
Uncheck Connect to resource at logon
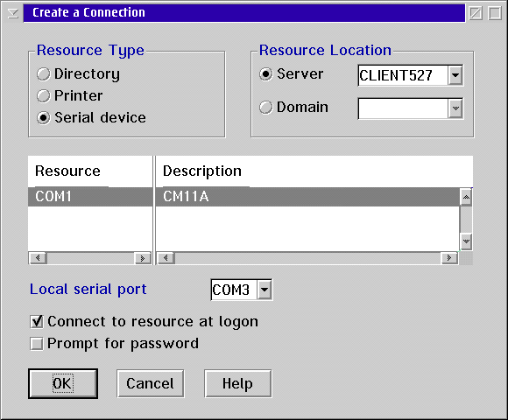coord(144,322)
